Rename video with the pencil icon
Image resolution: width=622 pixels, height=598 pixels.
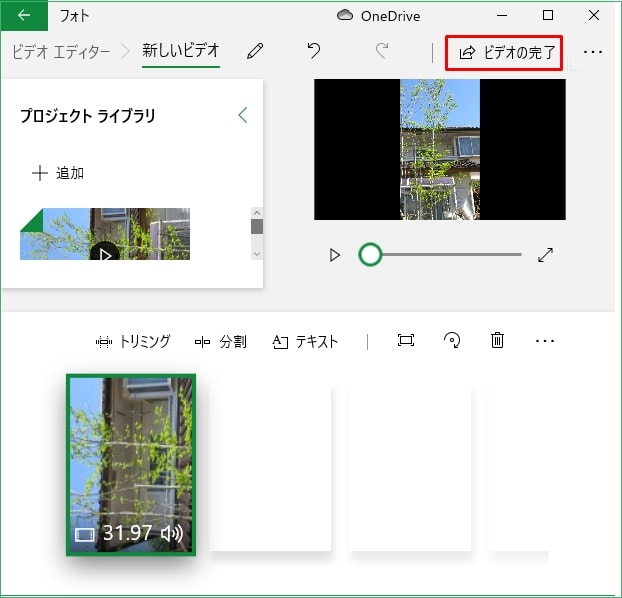click(x=255, y=51)
